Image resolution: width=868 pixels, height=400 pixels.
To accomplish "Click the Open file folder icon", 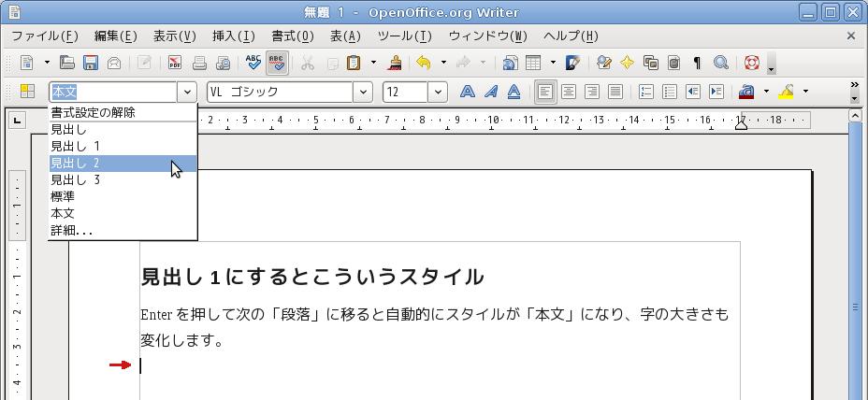I will [67, 63].
